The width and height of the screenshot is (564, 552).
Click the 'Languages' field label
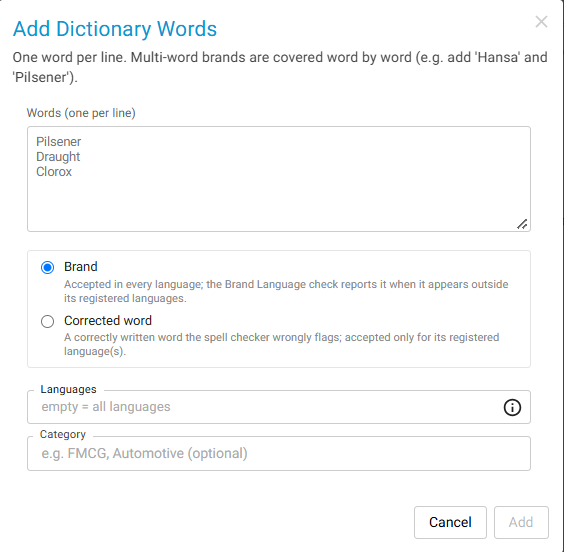coord(68,389)
